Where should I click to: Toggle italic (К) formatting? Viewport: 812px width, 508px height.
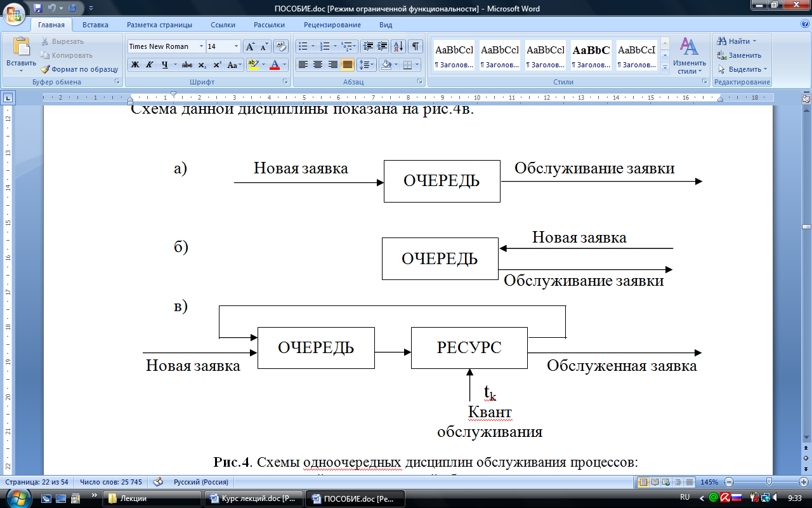(149, 65)
